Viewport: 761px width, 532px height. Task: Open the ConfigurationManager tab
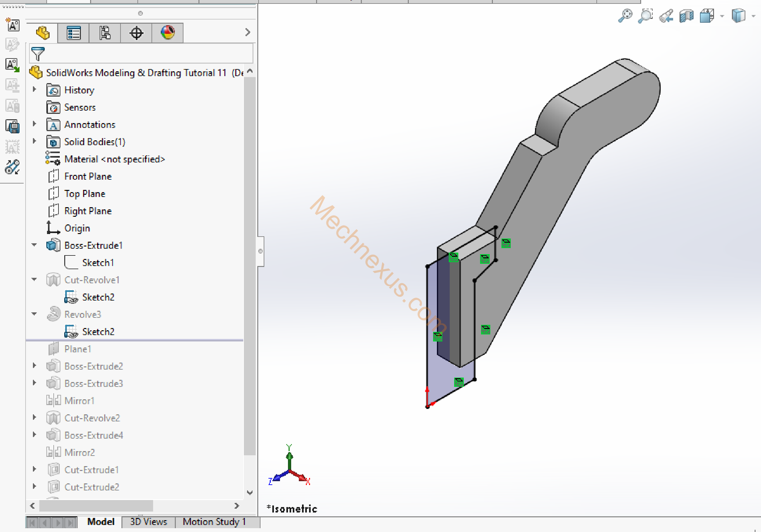point(105,33)
